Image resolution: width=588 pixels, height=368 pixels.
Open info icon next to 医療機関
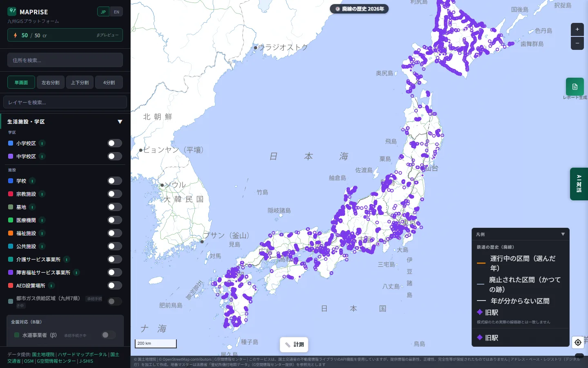[x=42, y=220]
